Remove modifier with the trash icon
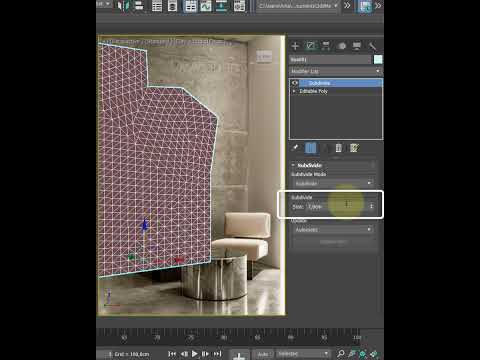The image size is (480, 360). point(338,148)
